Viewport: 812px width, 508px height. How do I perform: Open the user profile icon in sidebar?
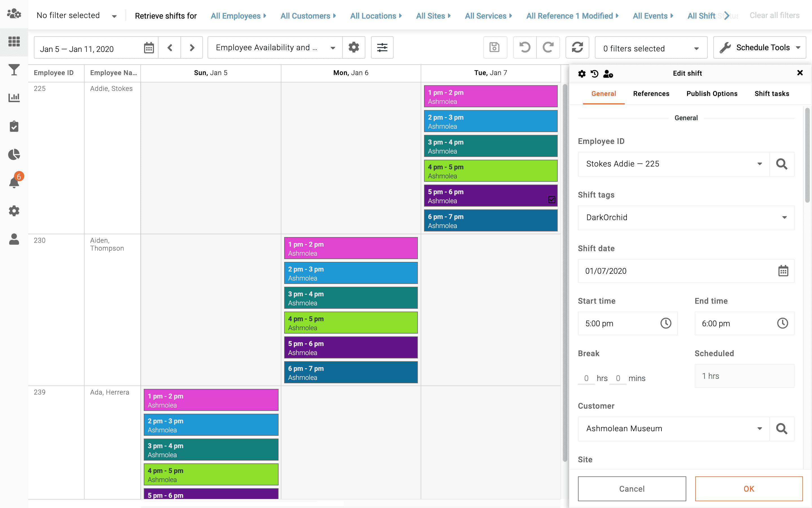coord(14,239)
